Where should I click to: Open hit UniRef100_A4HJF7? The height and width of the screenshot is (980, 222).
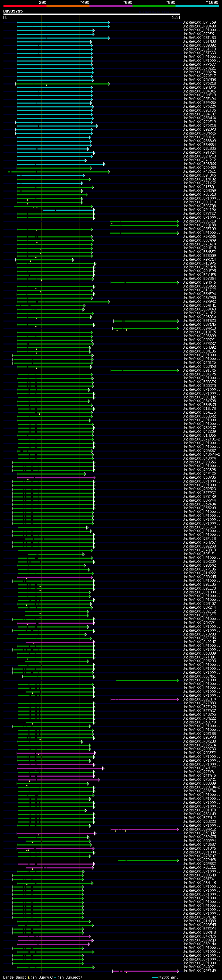(x=199, y=768)
